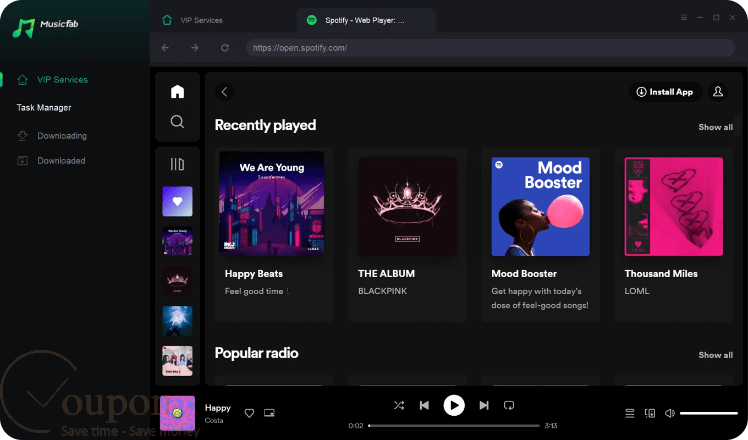Show all Recently played items
Viewport: 748px width, 440px height.
pos(716,127)
